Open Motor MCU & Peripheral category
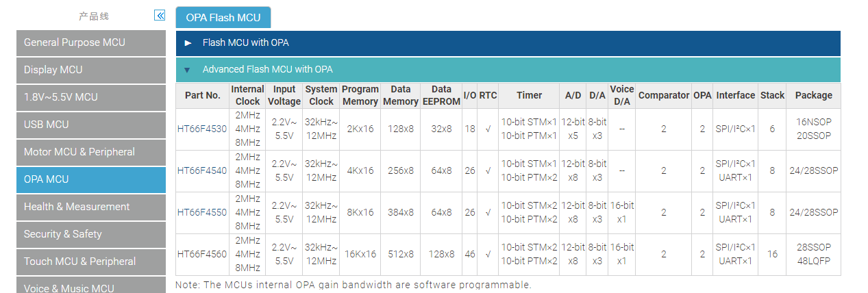The width and height of the screenshot is (868, 293). 91,152
